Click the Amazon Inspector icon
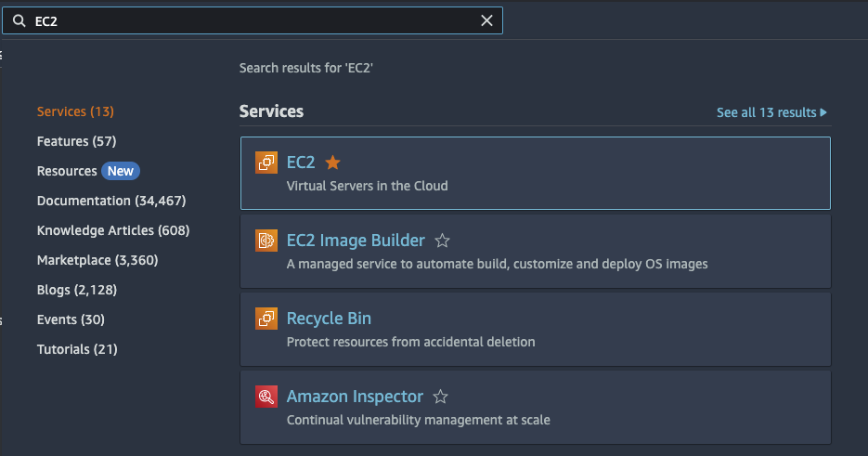The image size is (868, 456). 266,397
